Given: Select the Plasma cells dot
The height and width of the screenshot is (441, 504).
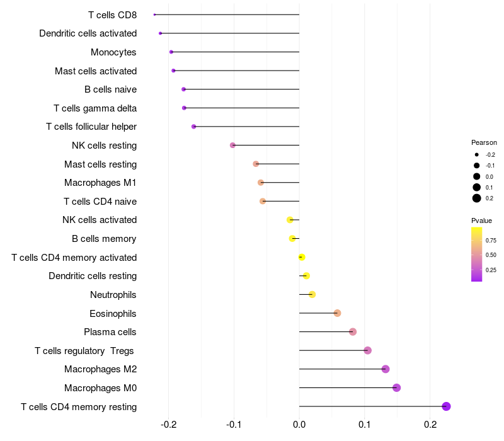Looking at the screenshot, I should (353, 332).
